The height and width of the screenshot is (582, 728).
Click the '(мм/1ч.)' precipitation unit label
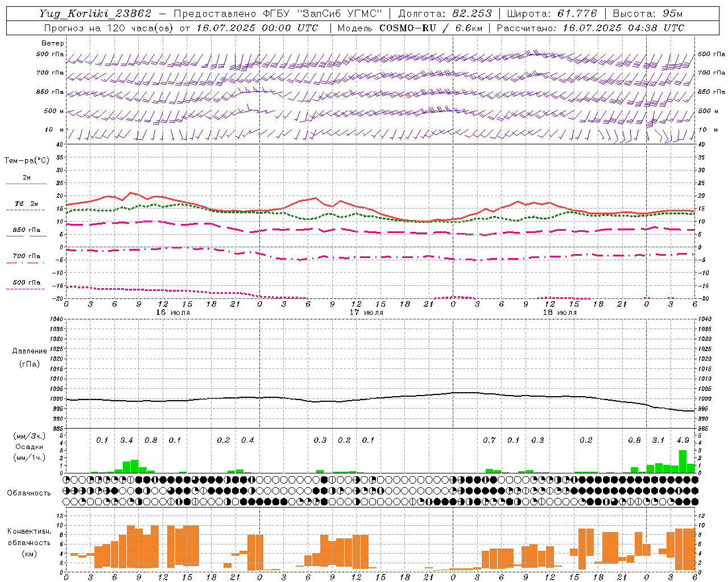tap(30, 458)
